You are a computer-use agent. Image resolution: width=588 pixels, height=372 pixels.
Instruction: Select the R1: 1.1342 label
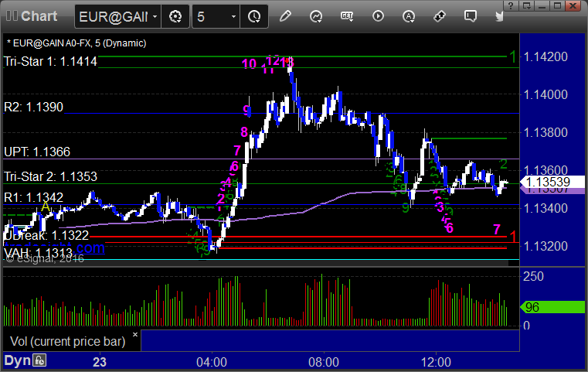34,197
